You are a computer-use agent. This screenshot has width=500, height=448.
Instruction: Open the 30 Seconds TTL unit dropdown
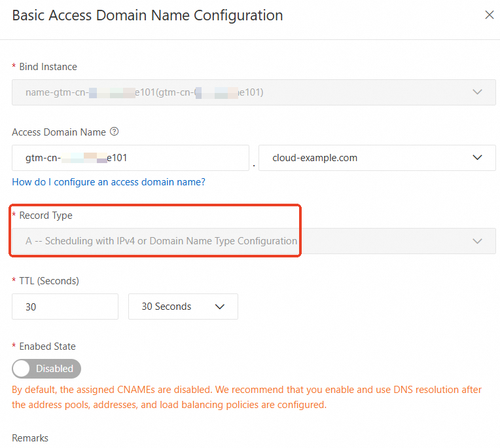pyautogui.click(x=183, y=307)
